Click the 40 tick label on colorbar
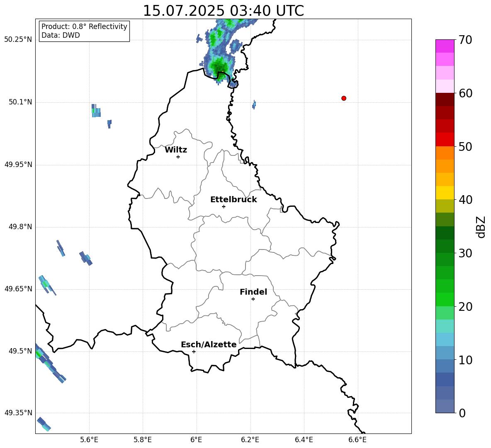 [x=465, y=200]
